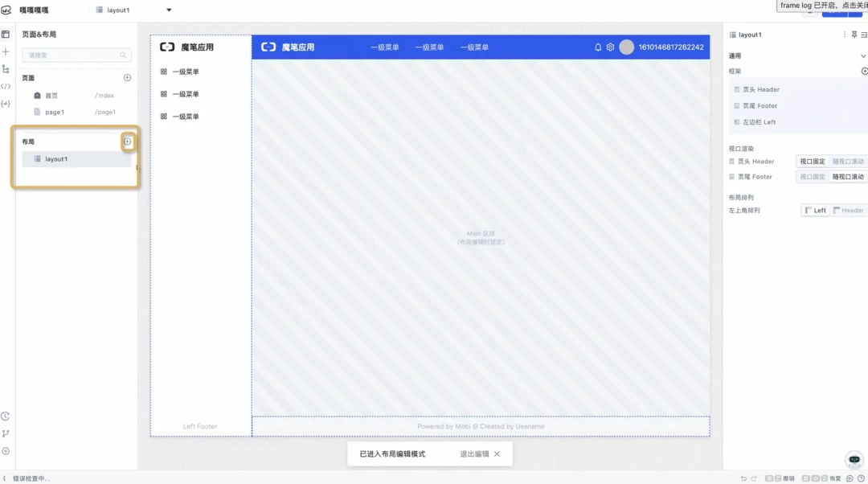Click the robot assistant icon bottom right
The image size is (868, 484).
tap(854, 460)
